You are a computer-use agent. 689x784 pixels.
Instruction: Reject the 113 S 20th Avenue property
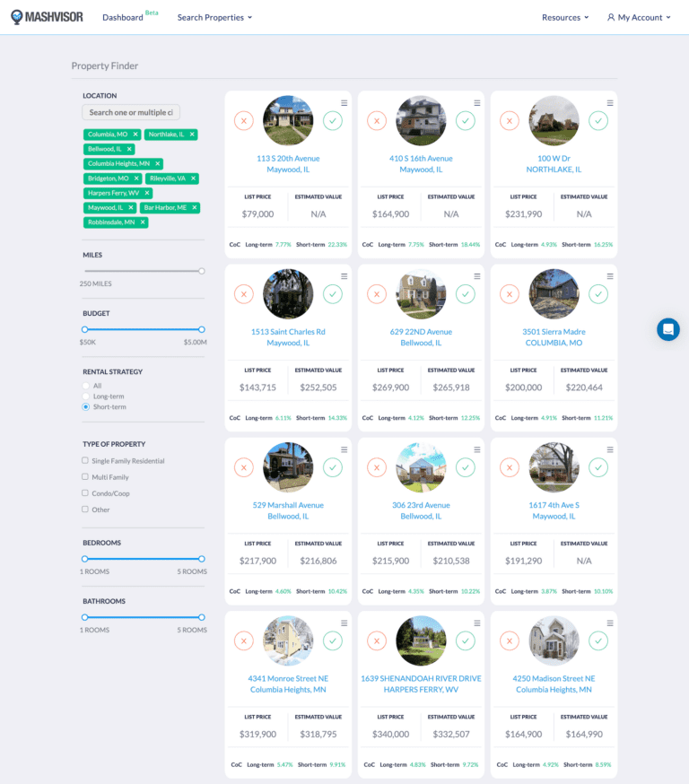[x=244, y=120]
